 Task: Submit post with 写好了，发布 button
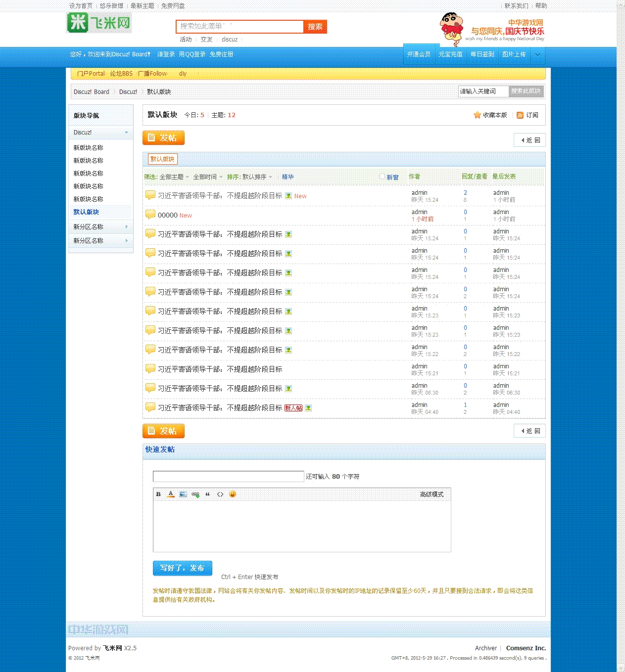182,568
